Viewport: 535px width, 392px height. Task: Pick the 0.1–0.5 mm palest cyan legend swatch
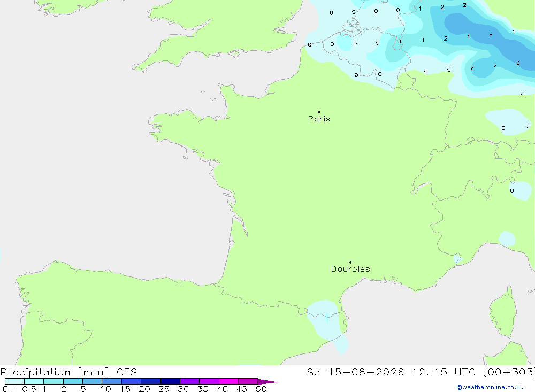(14, 381)
